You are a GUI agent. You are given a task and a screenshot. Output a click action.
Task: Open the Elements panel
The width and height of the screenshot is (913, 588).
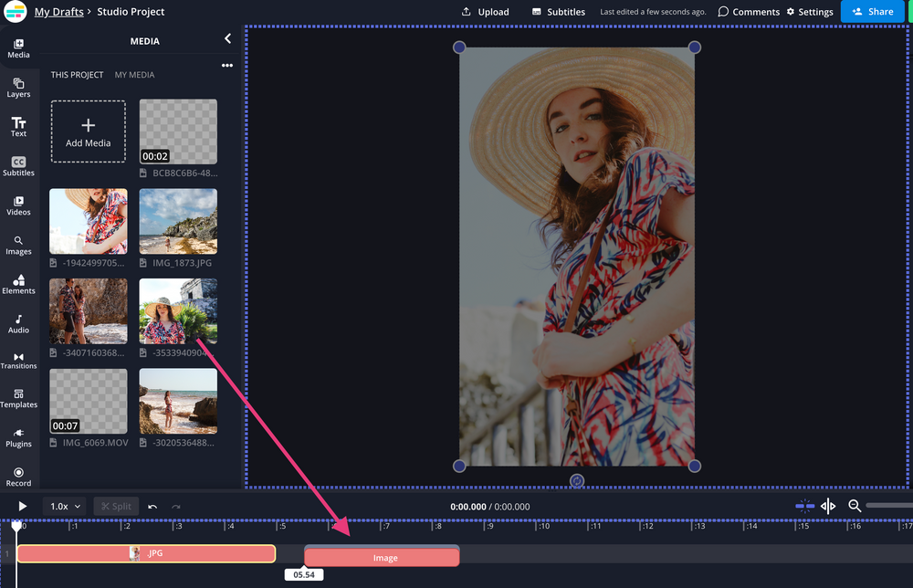(18, 285)
